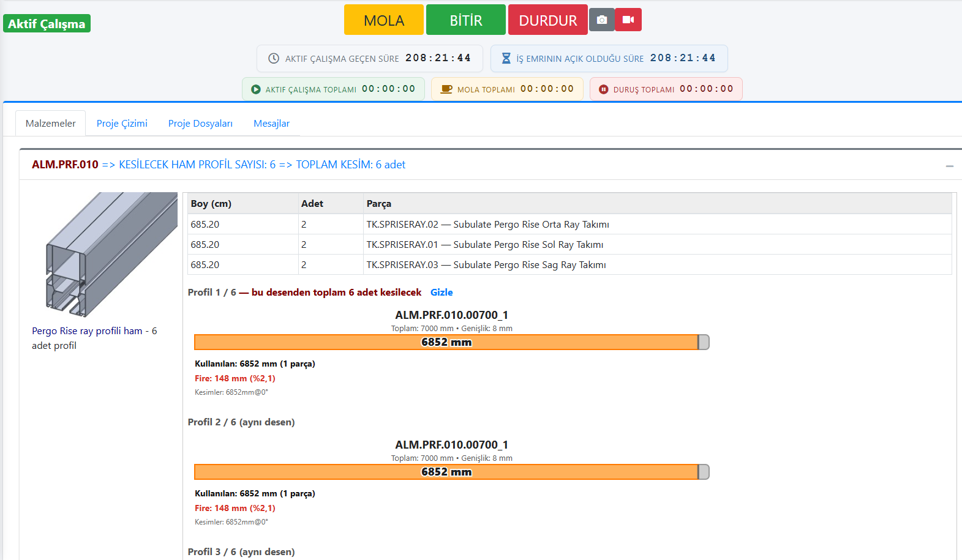Click the Aktif Çalışma status badge
Viewport: 962px width, 560px height.
(x=47, y=24)
